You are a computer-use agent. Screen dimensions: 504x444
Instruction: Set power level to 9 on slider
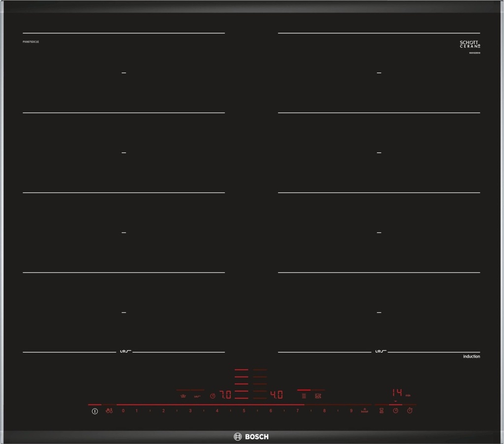click(x=351, y=411)
